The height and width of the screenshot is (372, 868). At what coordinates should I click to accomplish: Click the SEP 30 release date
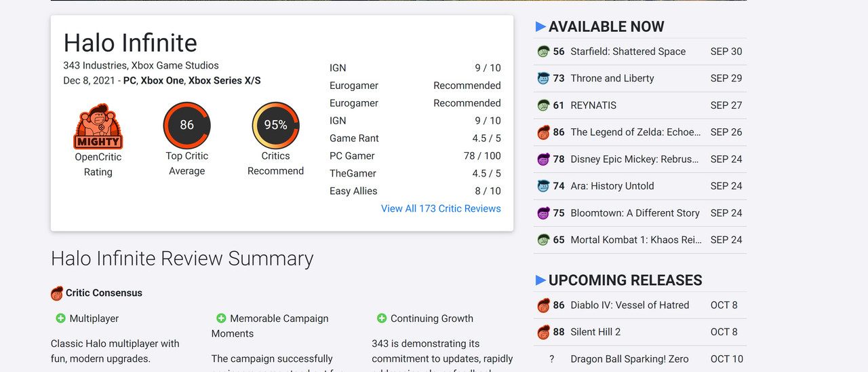[726, 52]
